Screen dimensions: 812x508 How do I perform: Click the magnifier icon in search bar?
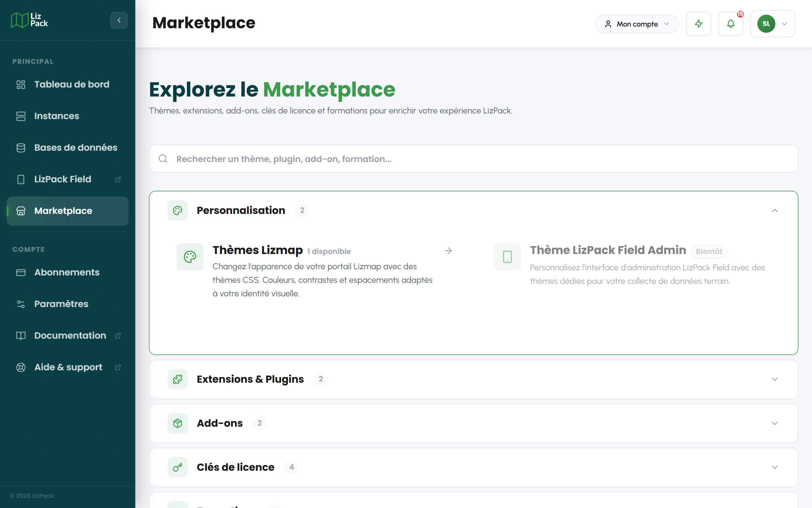[x=163, y=159]
